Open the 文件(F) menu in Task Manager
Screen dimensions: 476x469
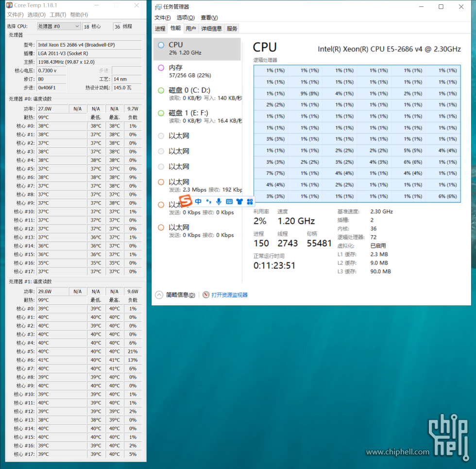(x=162, y=17)
